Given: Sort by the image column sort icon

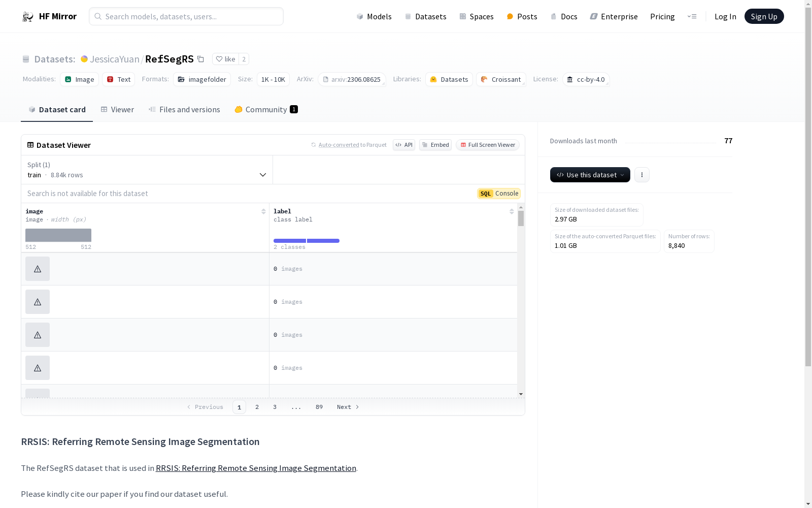Looking at the screenshot, I should [263, 211].
